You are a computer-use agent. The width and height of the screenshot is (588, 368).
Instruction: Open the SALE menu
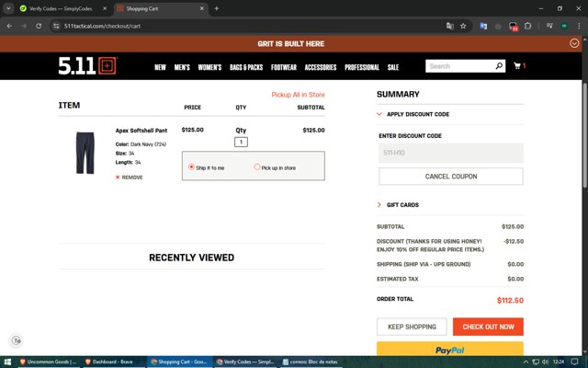[x=393, y=67]
